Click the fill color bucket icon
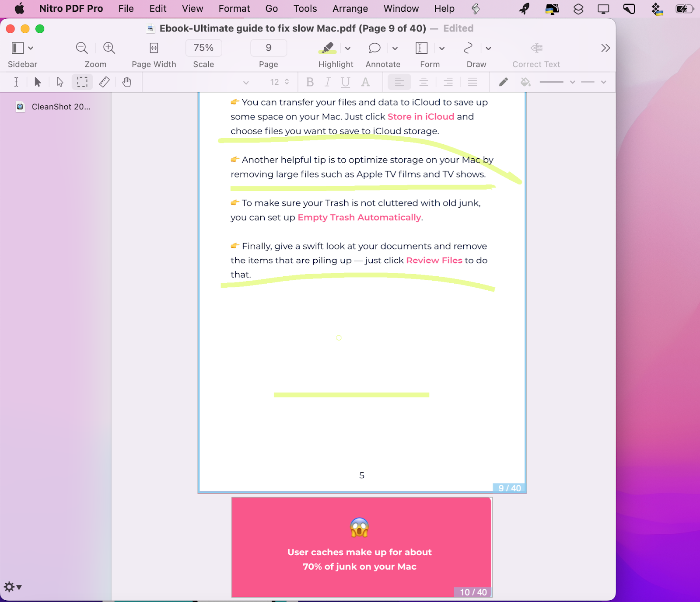This screenshot has width=700, height=602. [525, 82]
